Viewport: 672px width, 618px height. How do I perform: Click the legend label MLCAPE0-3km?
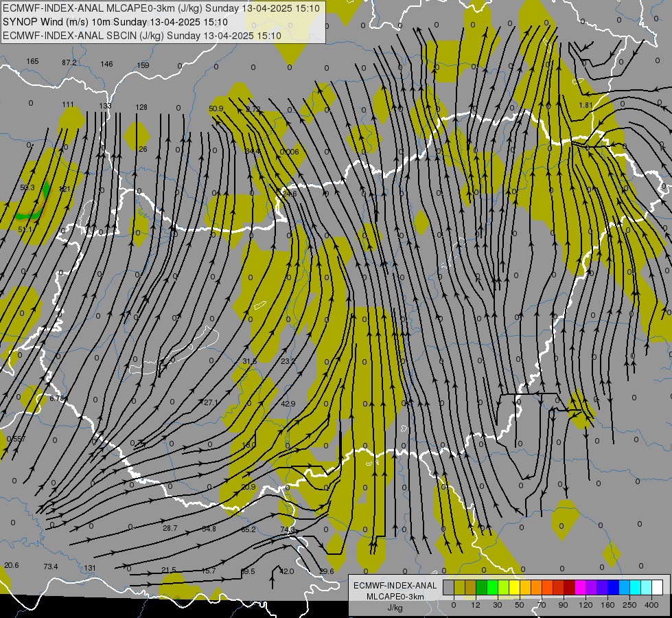click(395, 597)
